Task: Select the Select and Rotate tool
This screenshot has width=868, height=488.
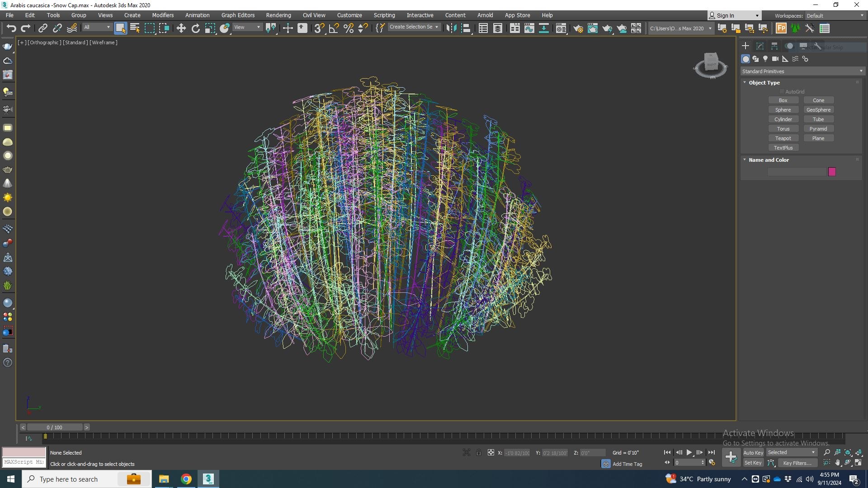Action: tap(195, 28)
